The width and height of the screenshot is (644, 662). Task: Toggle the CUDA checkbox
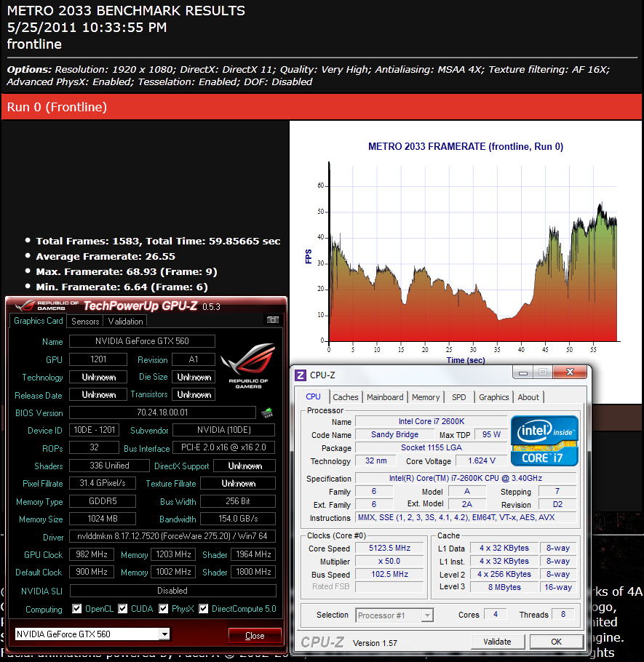[122, 608]
